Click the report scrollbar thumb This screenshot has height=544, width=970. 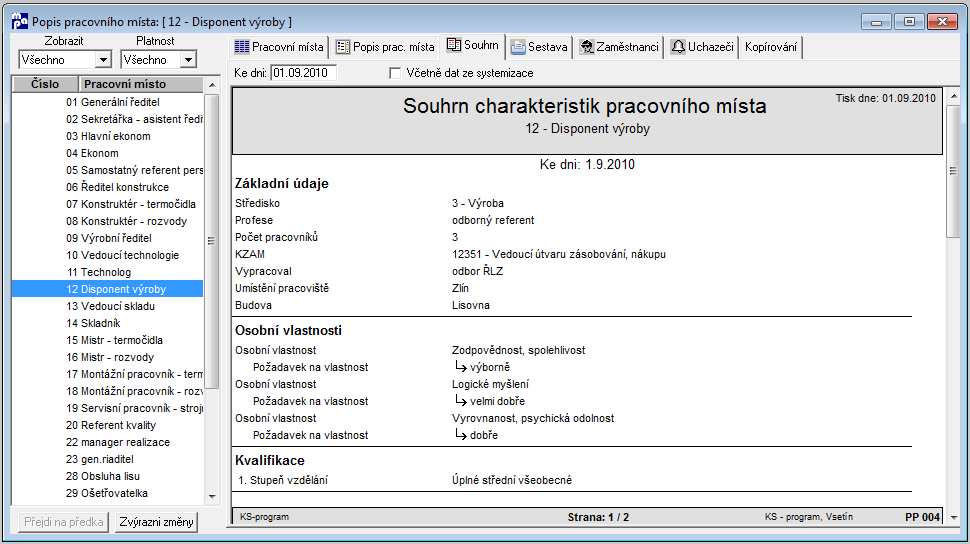[953, 171]
